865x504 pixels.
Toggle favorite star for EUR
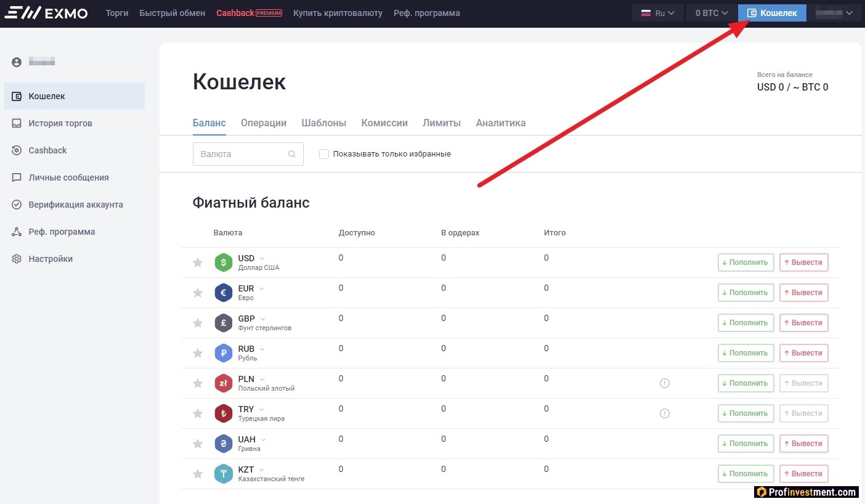click(x=198, y=293)
